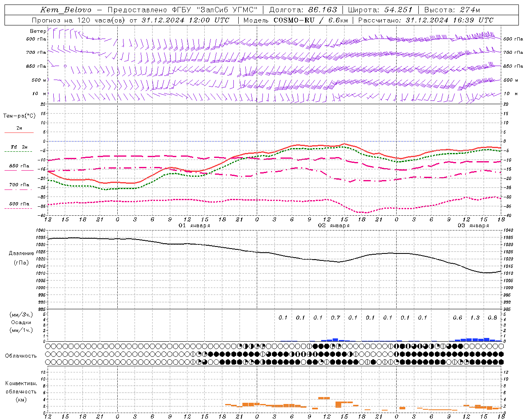525x420 pixels.
Task: Click the station name Kem_Belovo
Action: pyautogui.click(x=66, y=10)
